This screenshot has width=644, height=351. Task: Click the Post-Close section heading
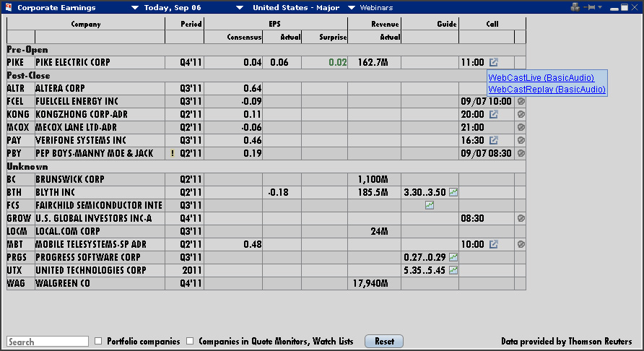28,76
